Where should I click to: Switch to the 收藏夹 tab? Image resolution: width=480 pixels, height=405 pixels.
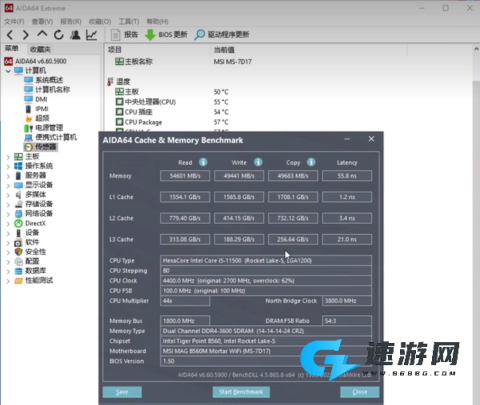tap(40, 49)
